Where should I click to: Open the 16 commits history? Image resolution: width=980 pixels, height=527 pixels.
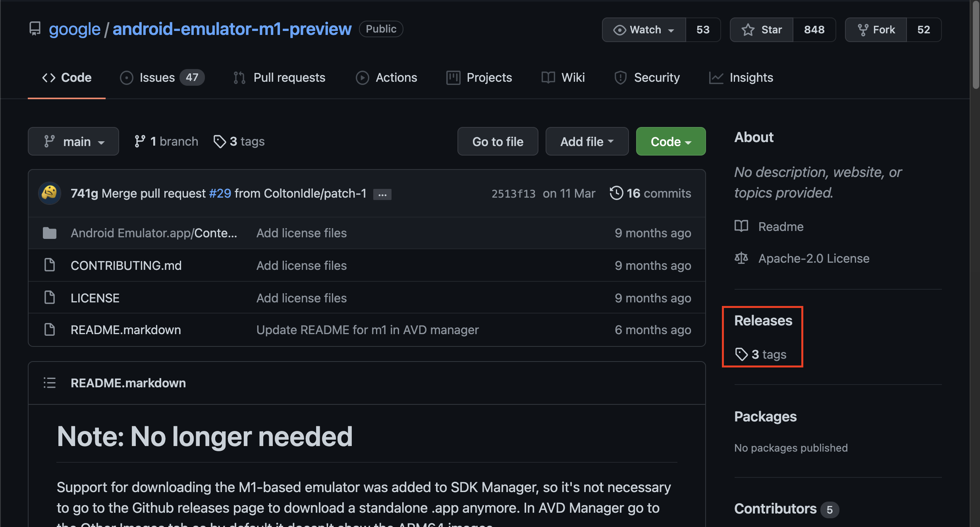650,193
